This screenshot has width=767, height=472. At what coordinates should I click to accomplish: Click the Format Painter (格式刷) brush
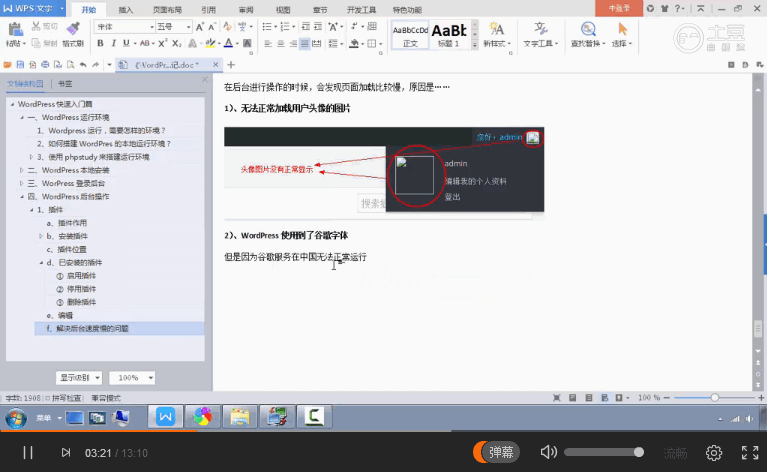(x=73, y=34)
